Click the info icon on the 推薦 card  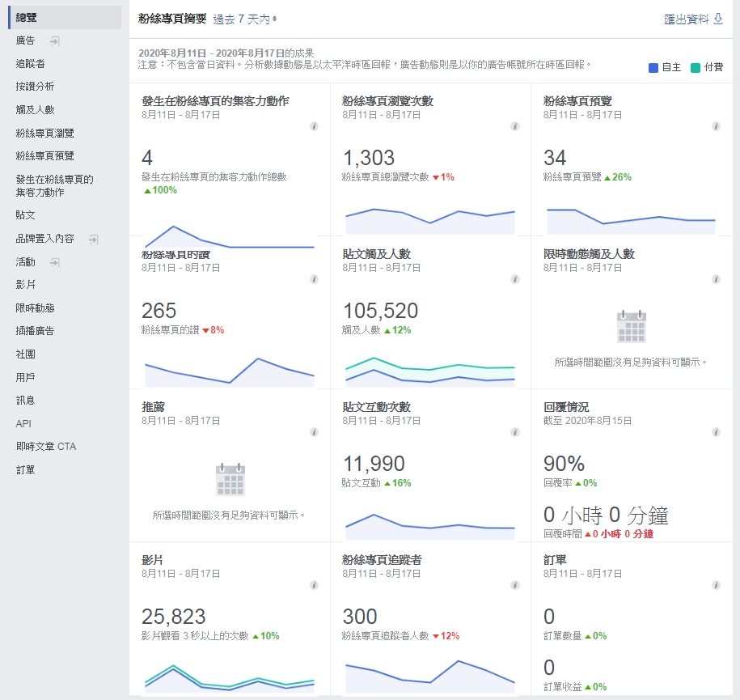pos(315,432)
